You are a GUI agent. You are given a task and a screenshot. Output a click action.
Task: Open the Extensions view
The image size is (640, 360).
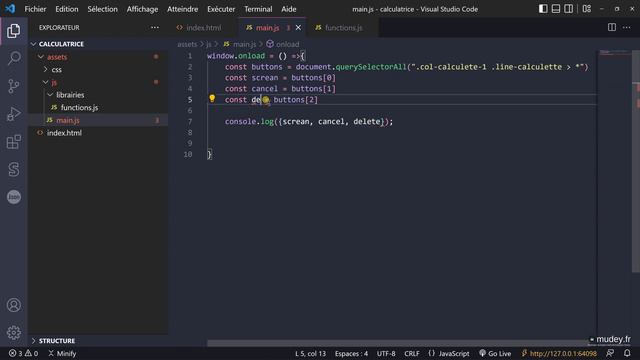point(13,142)
